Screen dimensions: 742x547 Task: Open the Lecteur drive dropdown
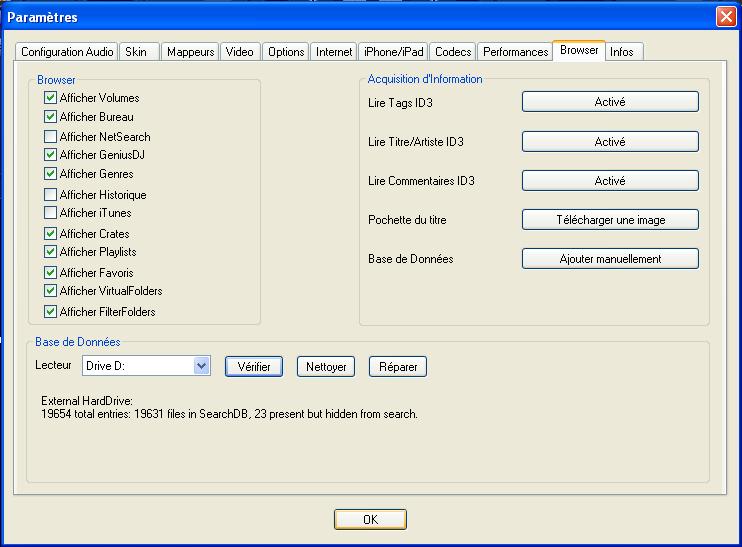coord(201,367)
